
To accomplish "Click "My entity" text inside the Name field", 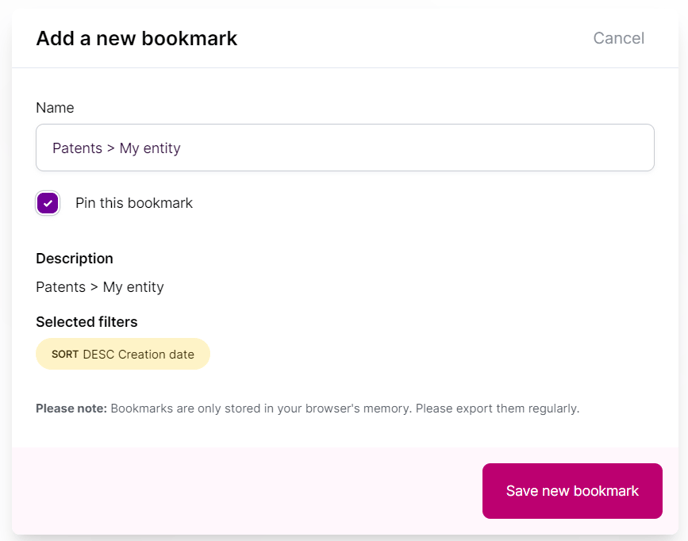I will coord(150,148).
